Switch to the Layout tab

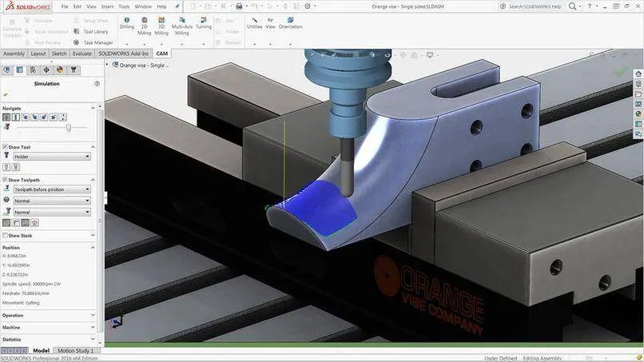point(38,54)
